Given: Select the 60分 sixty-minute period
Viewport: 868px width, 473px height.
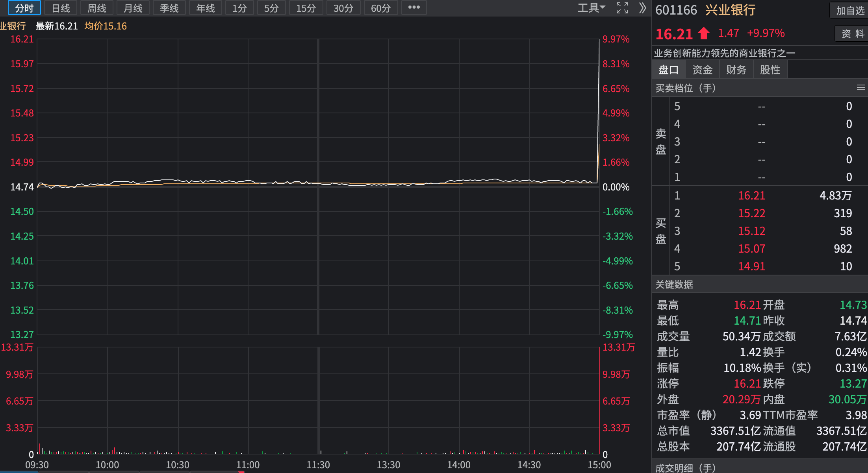Looking at the screenshot, I should click(x=381, y=8).
